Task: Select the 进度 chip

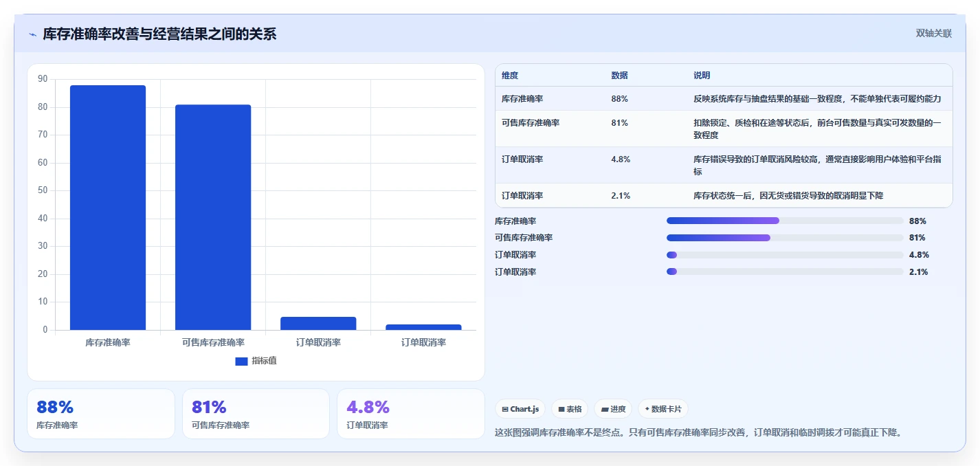Action: (x=613, y=409)
